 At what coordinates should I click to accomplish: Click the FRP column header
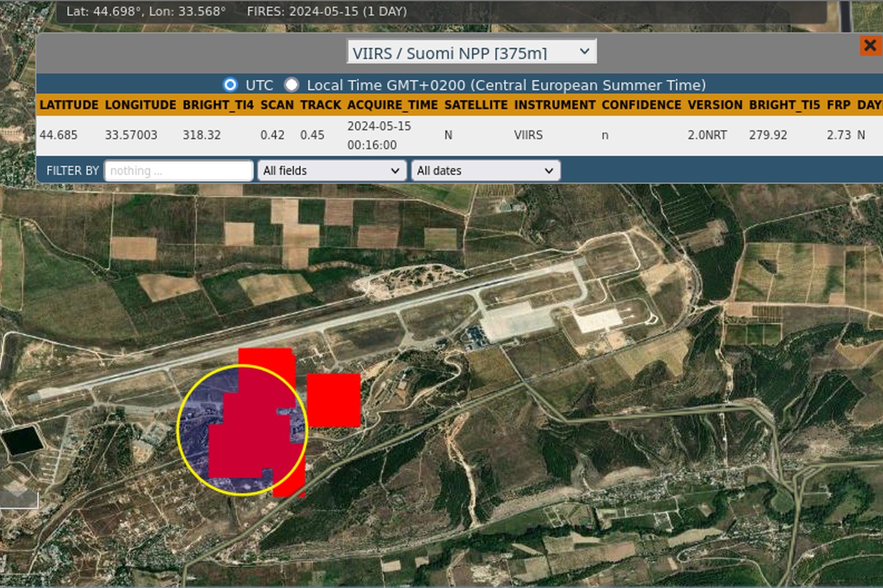[839, 105]
